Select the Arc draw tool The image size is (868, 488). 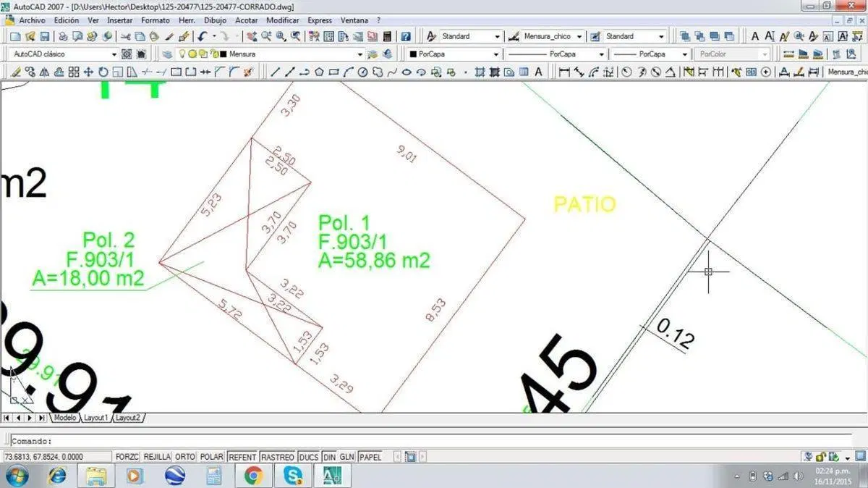point(348,72)
